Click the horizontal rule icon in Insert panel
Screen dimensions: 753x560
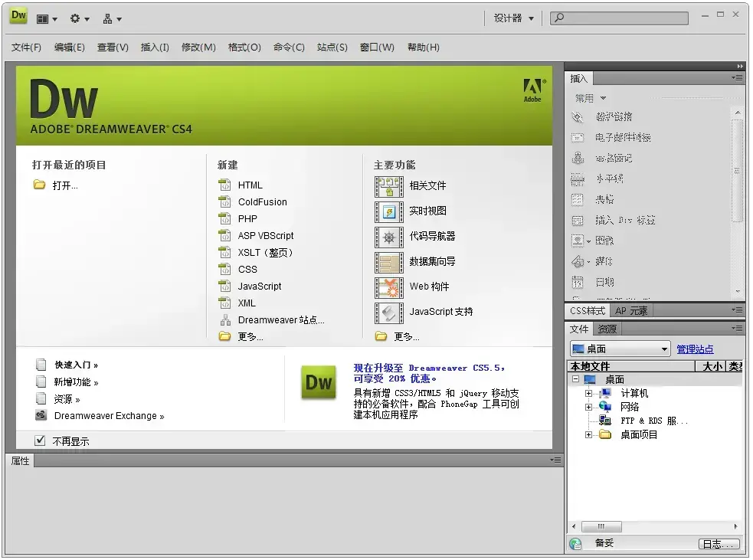578,179
